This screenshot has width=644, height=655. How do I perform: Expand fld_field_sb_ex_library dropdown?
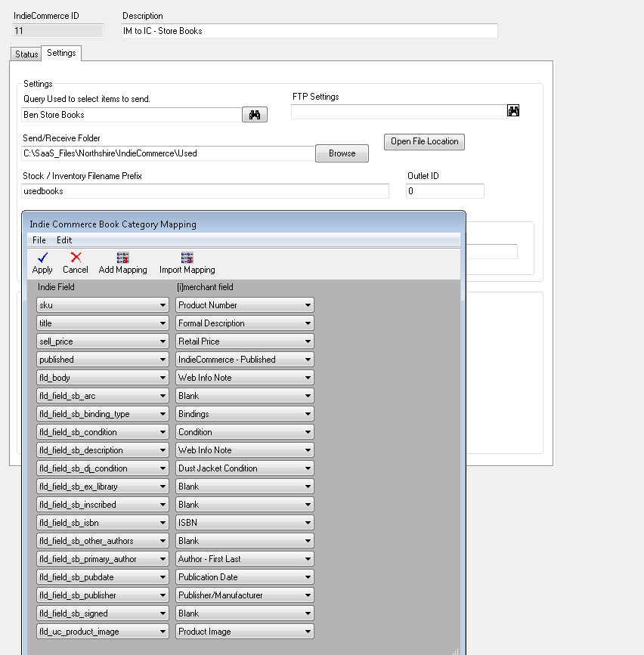tap(102, 487)
